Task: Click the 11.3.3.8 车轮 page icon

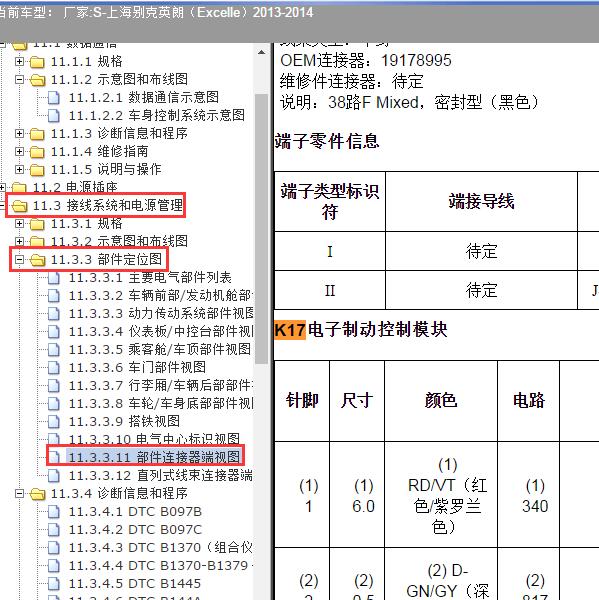Action: pyautogui.click(x=54, y=404)
